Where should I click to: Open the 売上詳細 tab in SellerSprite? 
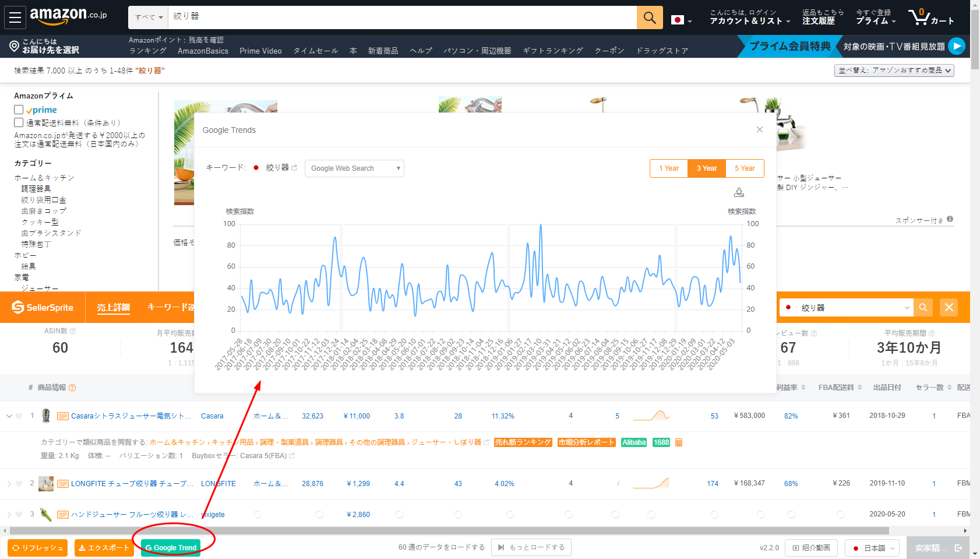(x=113, y=307)
